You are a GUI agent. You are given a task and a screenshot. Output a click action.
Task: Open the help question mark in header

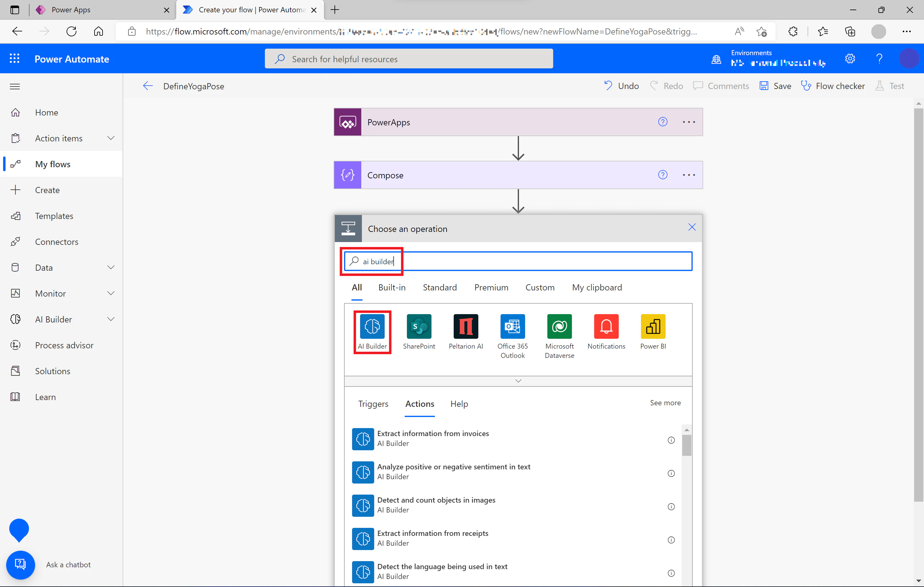point(879,59)
